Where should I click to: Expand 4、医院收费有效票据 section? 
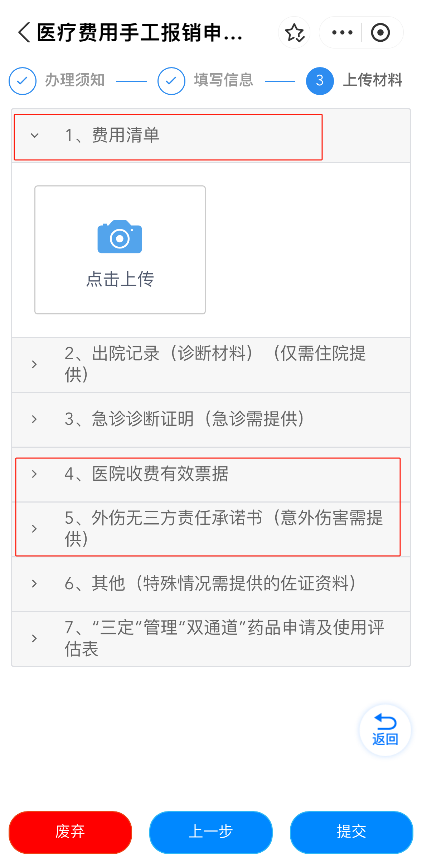pyautogui.click(x=211, y=474)
